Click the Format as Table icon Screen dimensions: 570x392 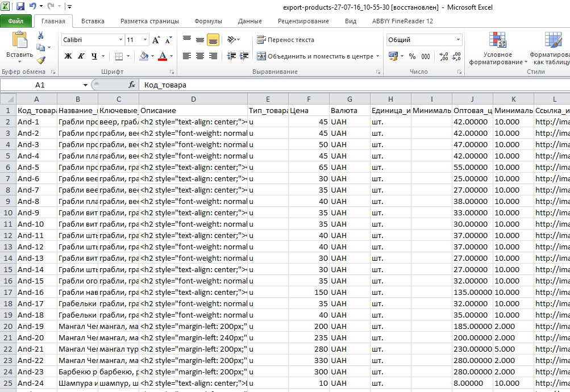click(x=552, y=40)
